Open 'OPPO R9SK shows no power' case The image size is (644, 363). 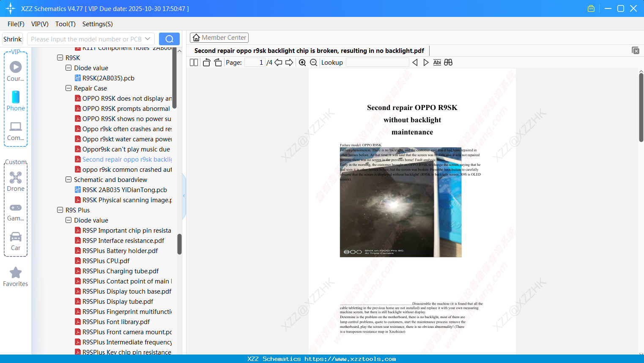click(123, 119)
